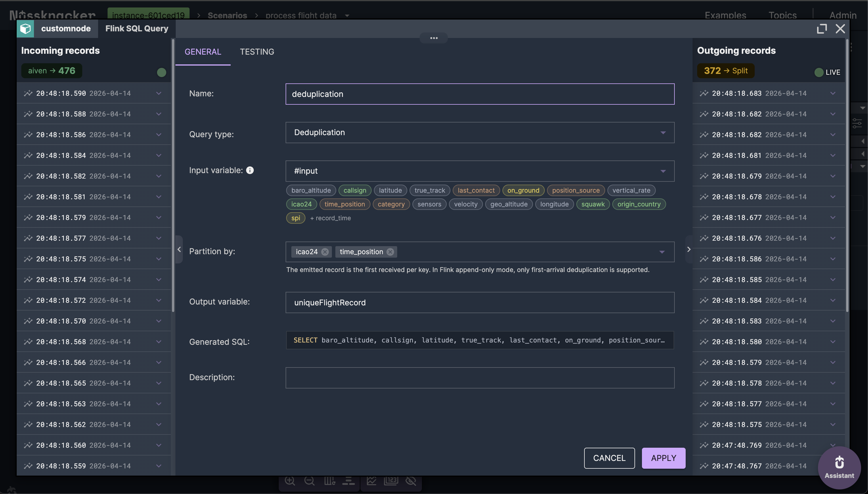Collapse the incoming records panel with the chevron
The width and height of the screenshot is (868, 494).
(x=179, y=249)
